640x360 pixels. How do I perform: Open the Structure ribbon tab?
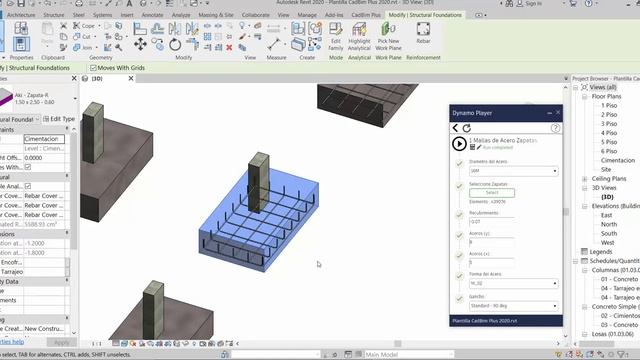[x=54, y=15]
